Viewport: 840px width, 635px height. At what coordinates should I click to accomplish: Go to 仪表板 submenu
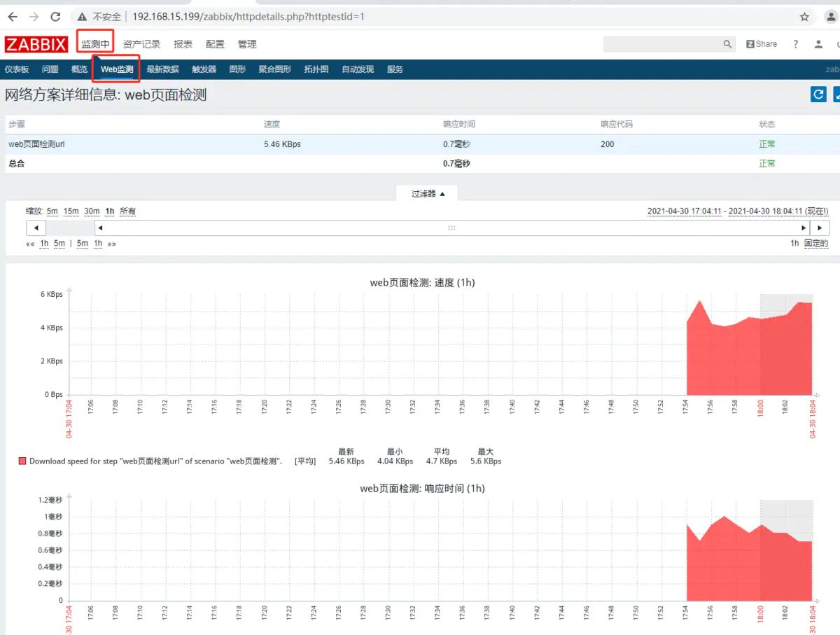17,69
